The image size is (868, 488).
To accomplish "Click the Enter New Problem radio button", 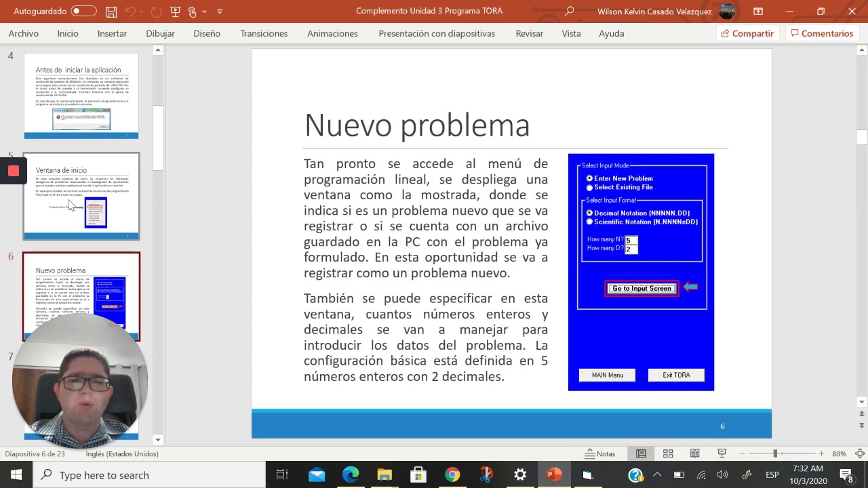I will [589, 178].
